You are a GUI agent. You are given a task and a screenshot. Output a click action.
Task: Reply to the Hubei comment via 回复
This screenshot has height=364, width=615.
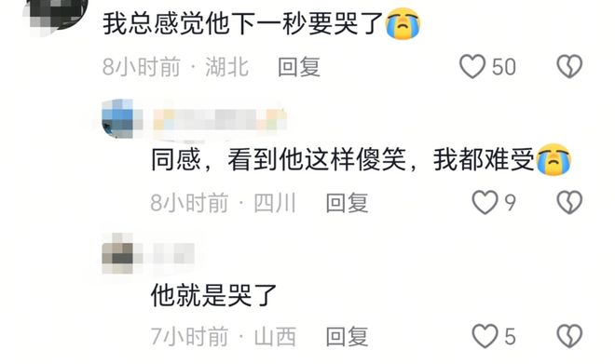click(x=299, y=67)
